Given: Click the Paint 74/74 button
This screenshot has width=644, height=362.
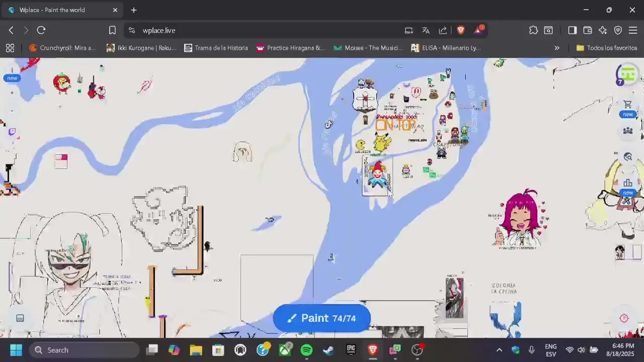Looking at the screenshot, I should pos(322,318).
